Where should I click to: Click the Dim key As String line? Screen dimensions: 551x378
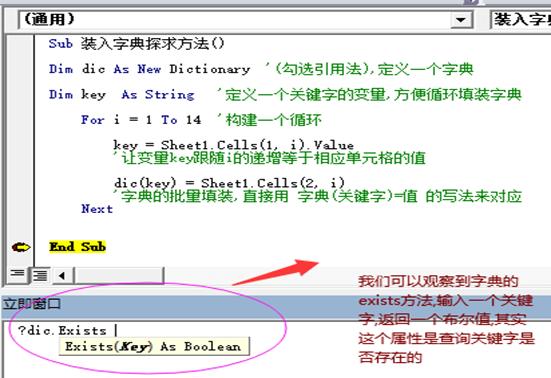coord(122,94)
